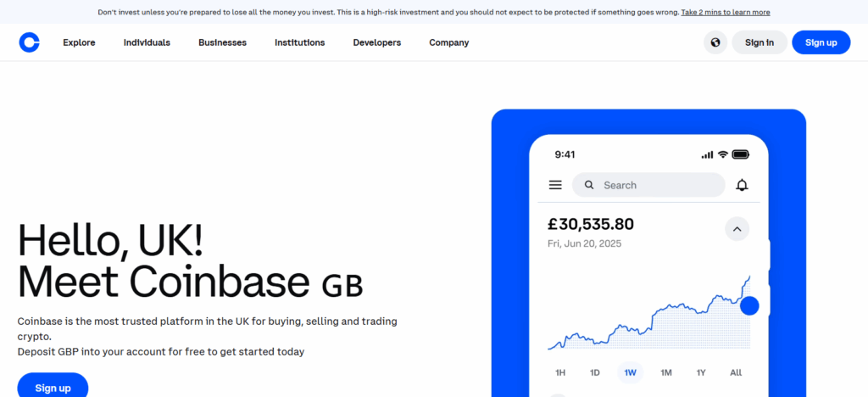Image resolution: width=868 pixels, height=397 pixels.
Task: Open the Institutions menu
Action: (x=299, y=42)
